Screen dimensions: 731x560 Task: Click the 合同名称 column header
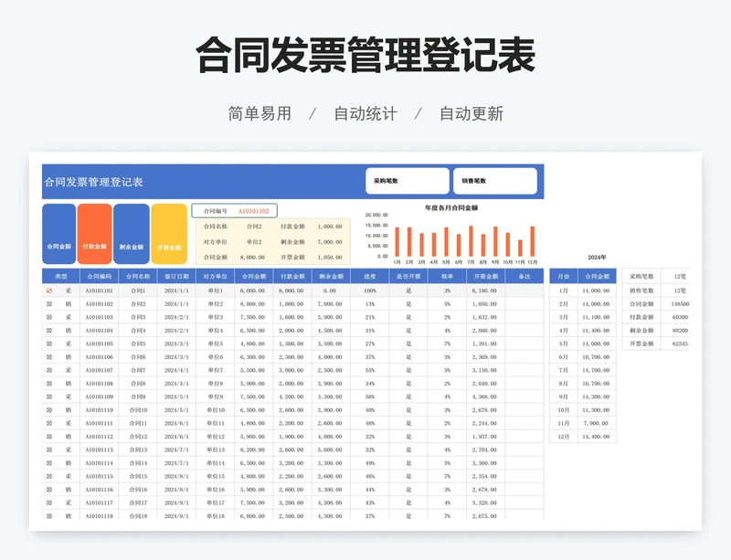click(138, 276)
